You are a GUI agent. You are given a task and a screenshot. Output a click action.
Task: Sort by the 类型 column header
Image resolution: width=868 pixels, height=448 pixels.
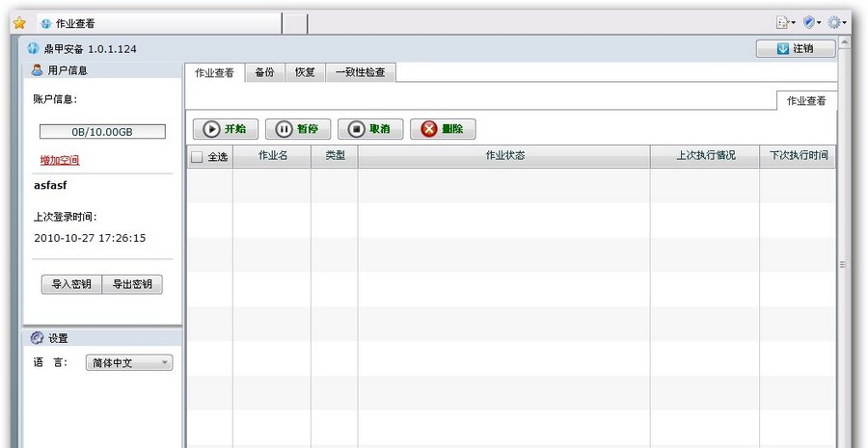click(x=335, y=156)
